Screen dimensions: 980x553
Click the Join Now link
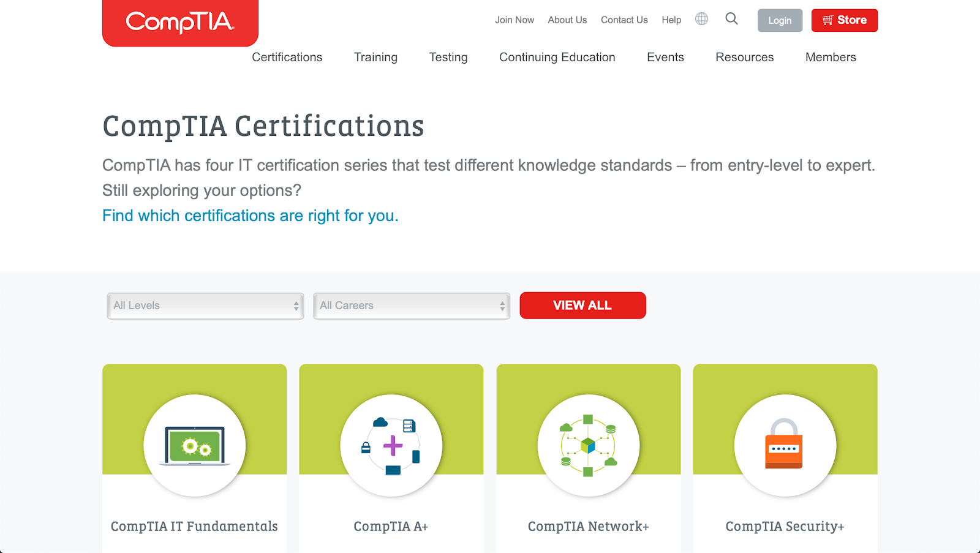pos(514,20)
